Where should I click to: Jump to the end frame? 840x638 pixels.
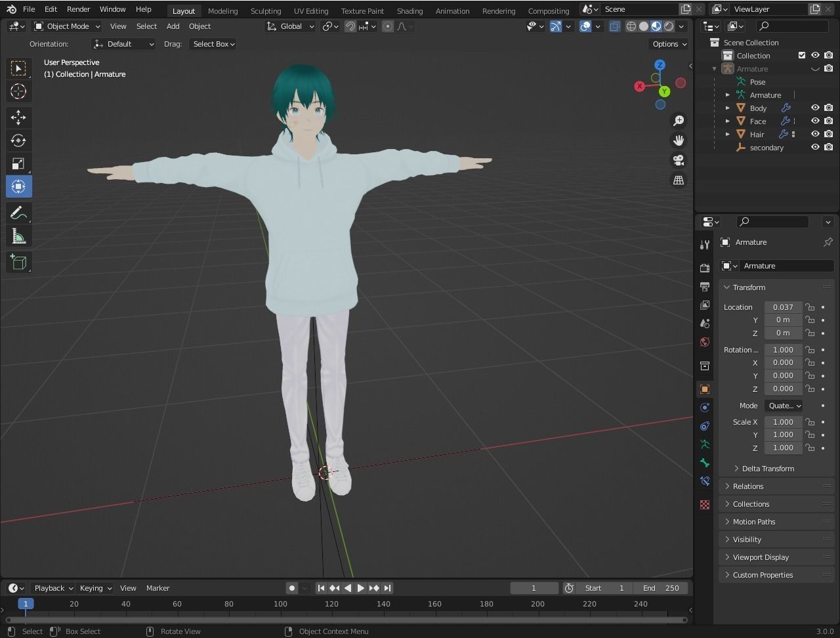pos(387,588)
